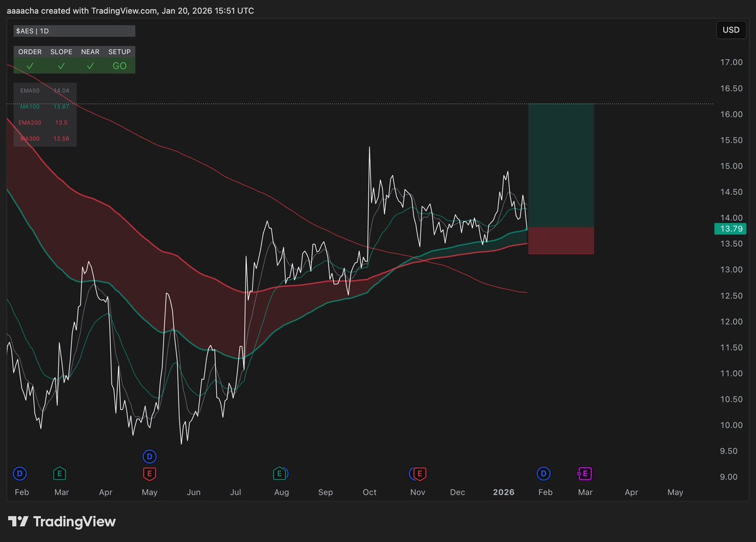Select the green profit target zone
The image size is (756, 542).
[x=561, y=166]
